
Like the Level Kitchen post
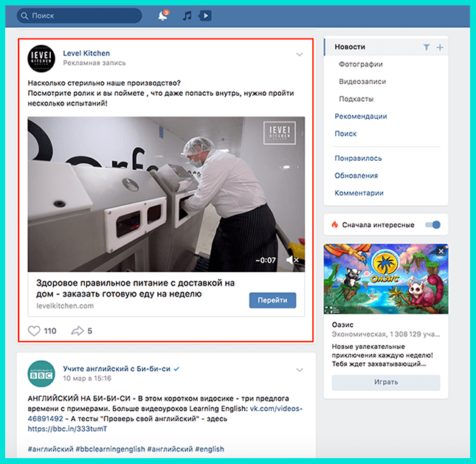34,330
